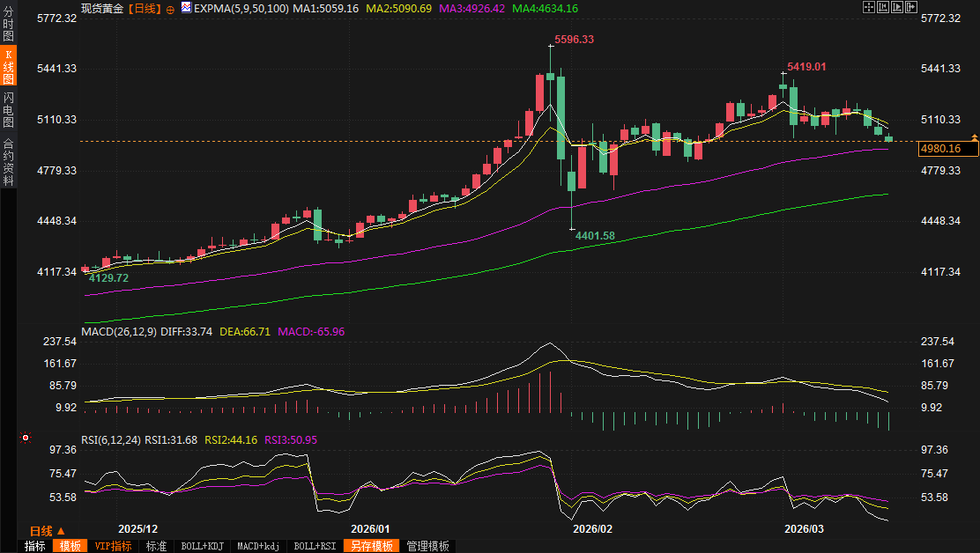This screenshot has width=980, height=553.
Task: Open the 闪电图 sidebar tab
Action: tap(8, 109)
